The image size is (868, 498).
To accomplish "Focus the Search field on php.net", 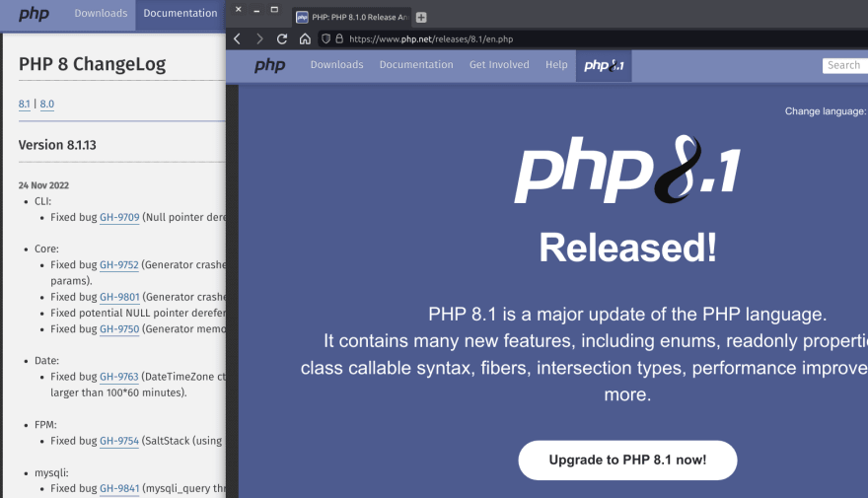I will click(x=844, y=65).
